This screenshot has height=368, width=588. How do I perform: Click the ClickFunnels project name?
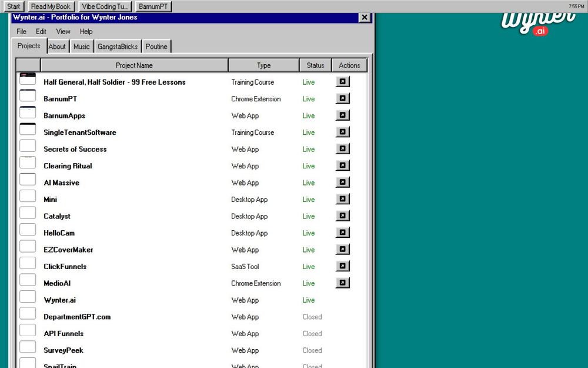point(65,267)
